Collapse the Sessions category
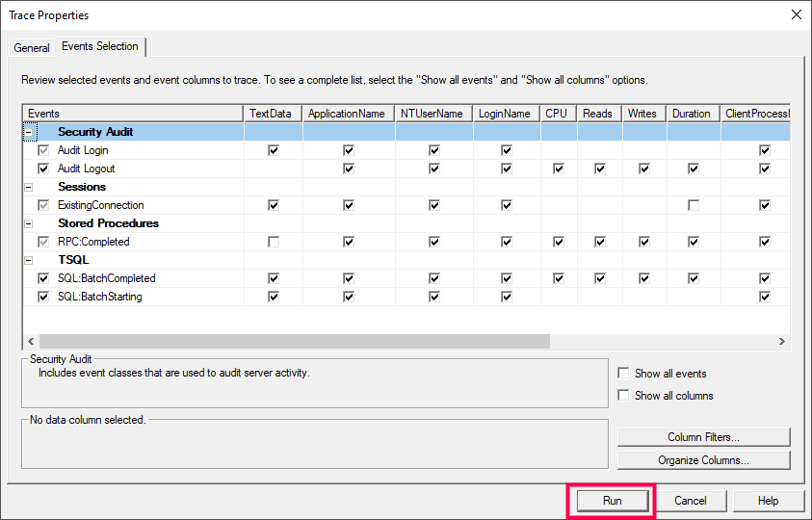The image size is (812, 520). 29,187
